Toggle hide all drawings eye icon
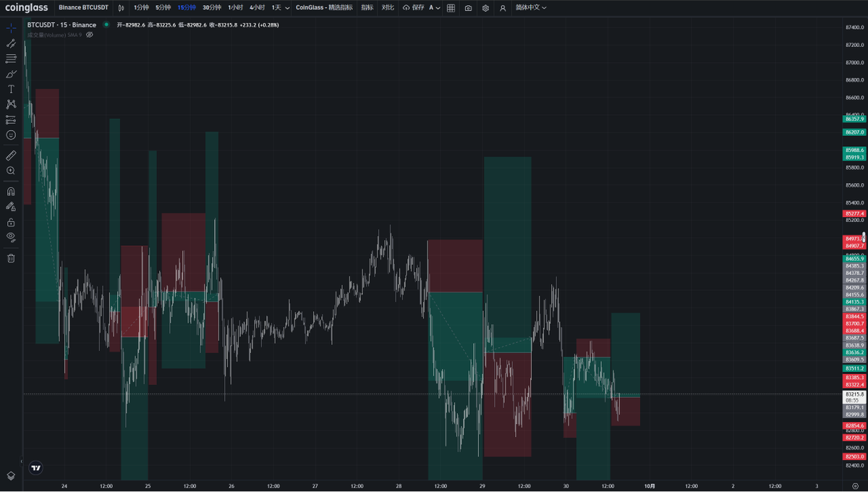Screen dimensions: 868x492 (11, 237)
